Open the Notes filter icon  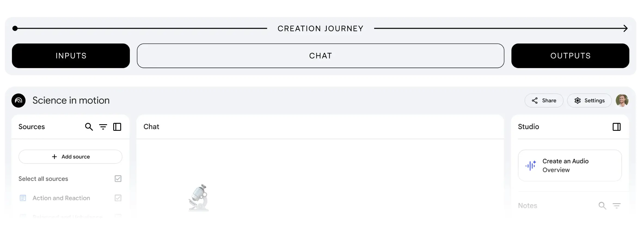617,206
